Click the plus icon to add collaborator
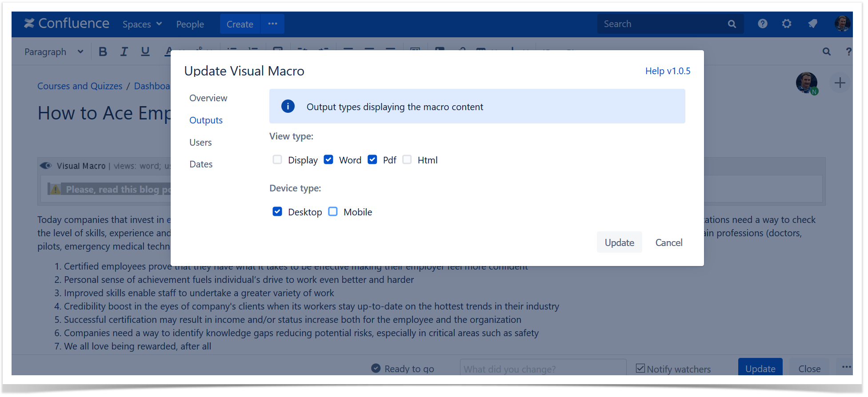The image size is (868, 397). pos(840,83)
